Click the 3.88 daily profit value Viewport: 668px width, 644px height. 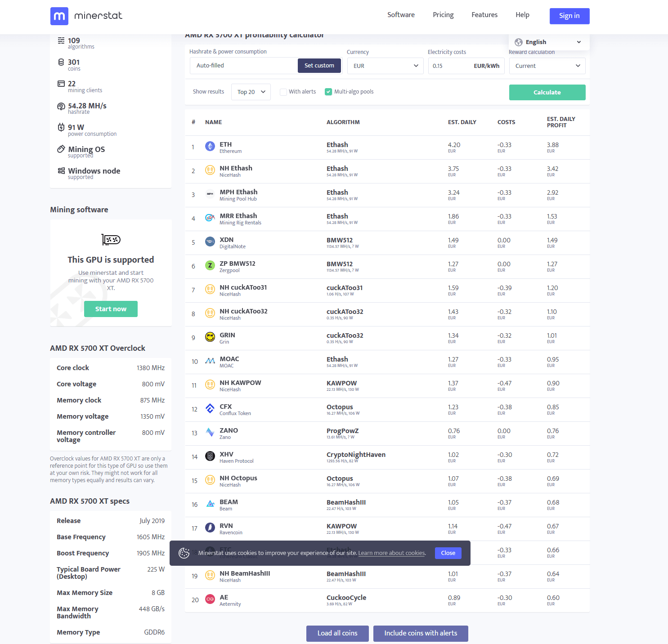[553, 145]
